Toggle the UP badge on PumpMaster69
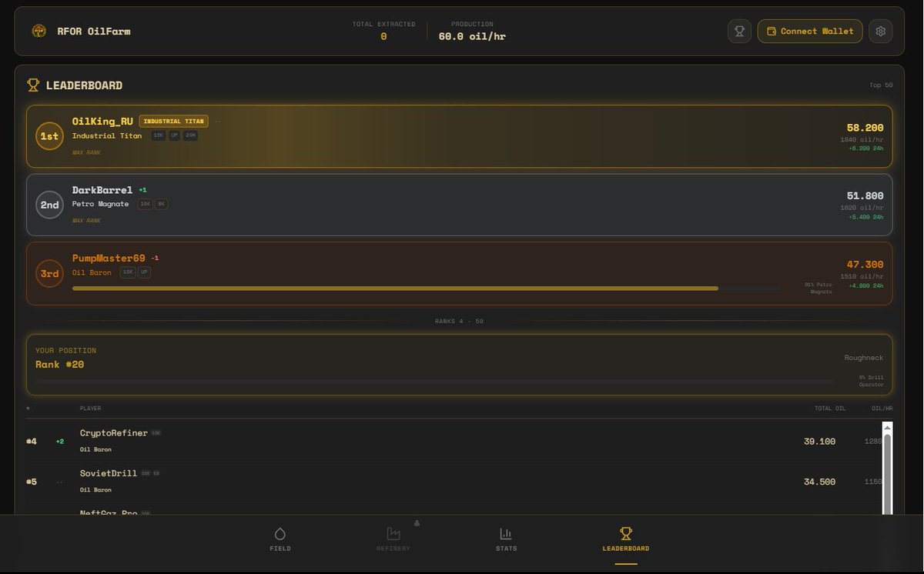This screenshot has width=924, height=574. coord(144,272)
